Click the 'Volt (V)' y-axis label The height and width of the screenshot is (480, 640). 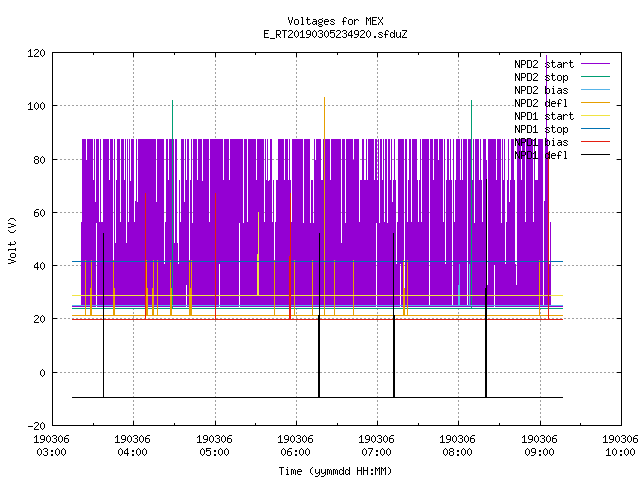coord(12,240)
